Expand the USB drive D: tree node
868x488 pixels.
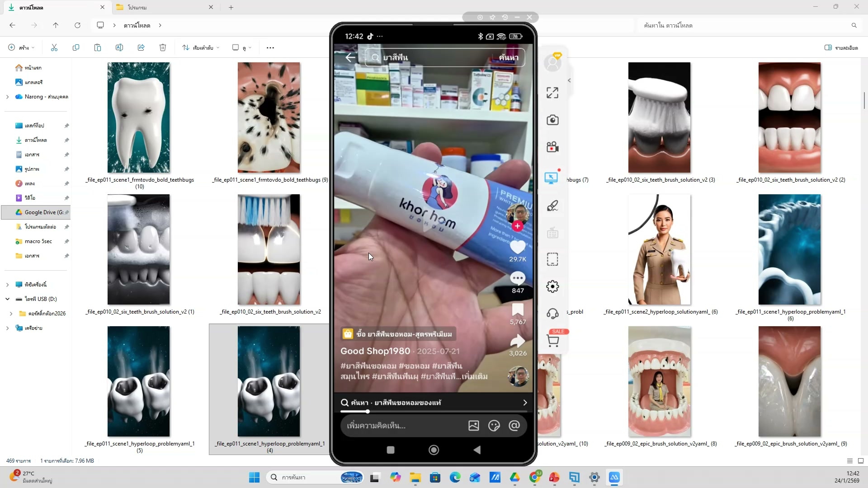(x=7, y=299)
